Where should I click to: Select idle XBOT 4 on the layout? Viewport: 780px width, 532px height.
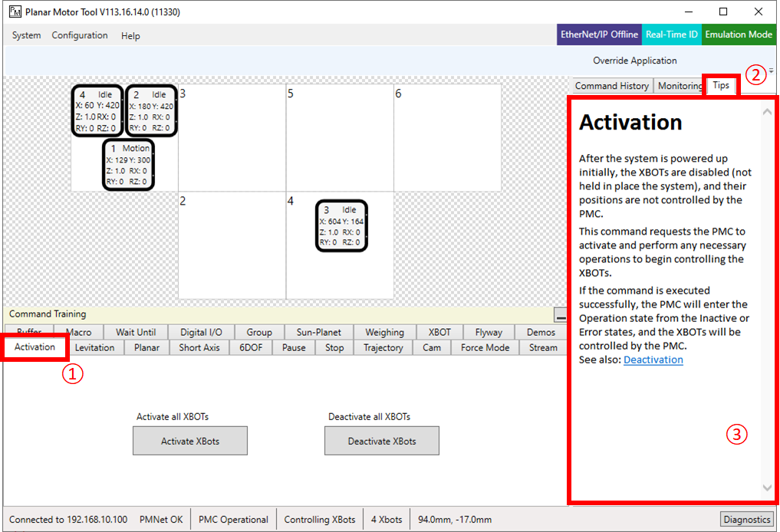click(97, 110)
